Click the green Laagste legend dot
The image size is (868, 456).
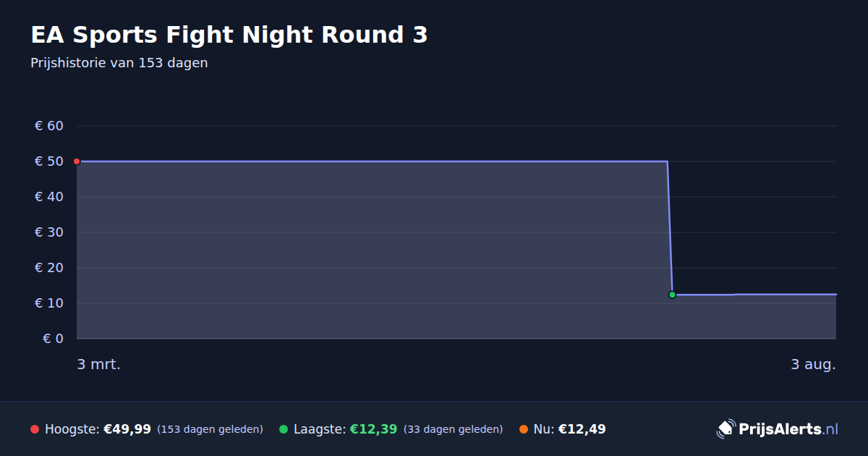click(284, 429)
